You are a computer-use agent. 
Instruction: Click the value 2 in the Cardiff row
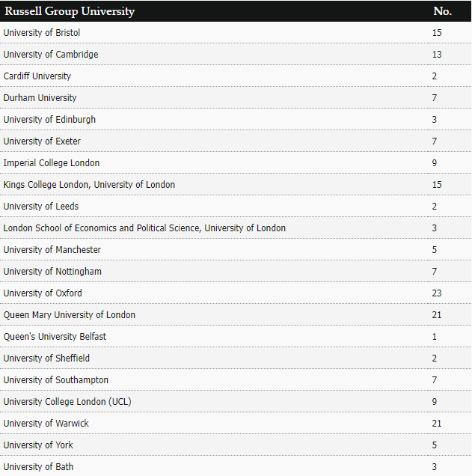coord(435,76)
